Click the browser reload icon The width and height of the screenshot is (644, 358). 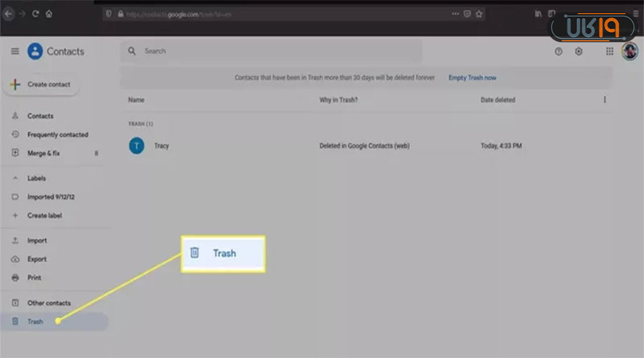tap(35, 13)
